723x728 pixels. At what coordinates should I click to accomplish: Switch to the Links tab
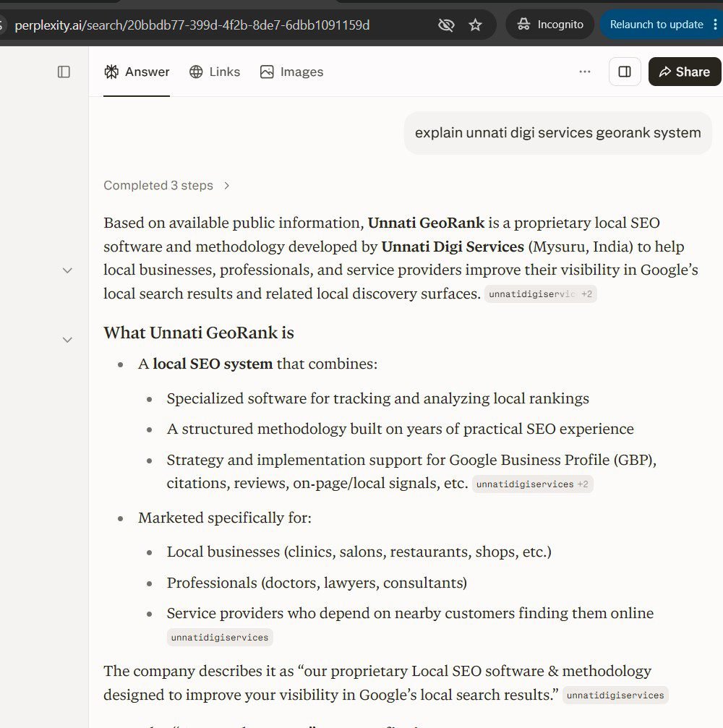(215, 72)
